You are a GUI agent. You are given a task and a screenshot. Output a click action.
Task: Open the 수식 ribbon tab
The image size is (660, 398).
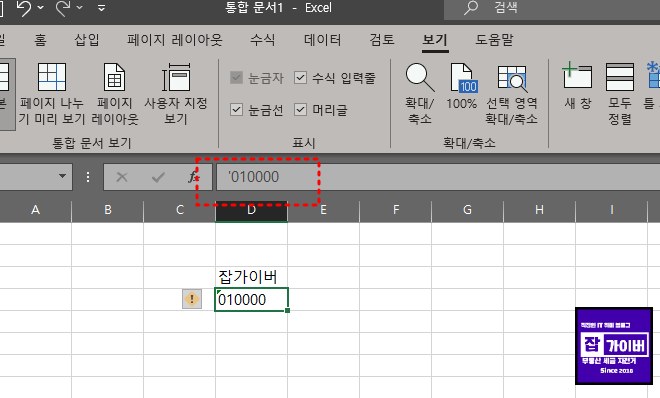[263, 40]
